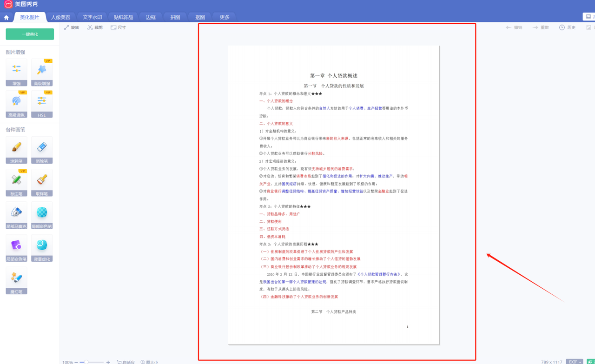This screenshot has height=364, width=595.
Task: Select the 局部变色笔 local recolor pen
Action: pos(16,248)
